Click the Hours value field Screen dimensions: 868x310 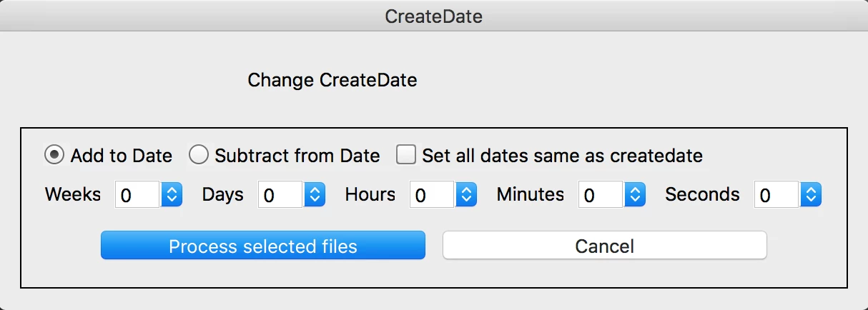(x=431, y=195)
